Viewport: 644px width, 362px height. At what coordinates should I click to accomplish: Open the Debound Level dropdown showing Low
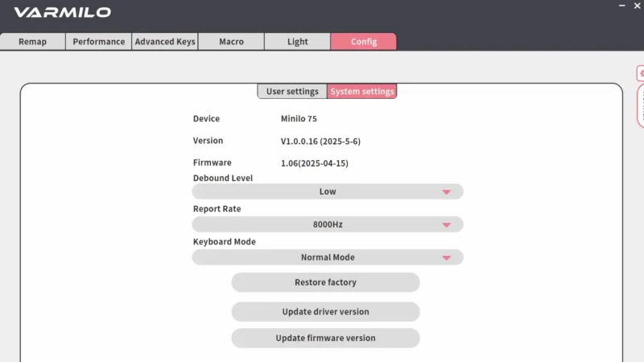click(x=328, y=191)
